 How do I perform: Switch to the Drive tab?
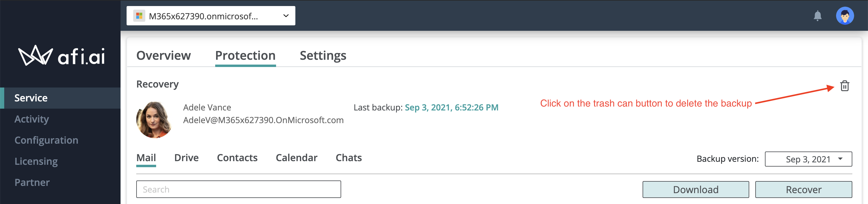[x=186, y=158]
